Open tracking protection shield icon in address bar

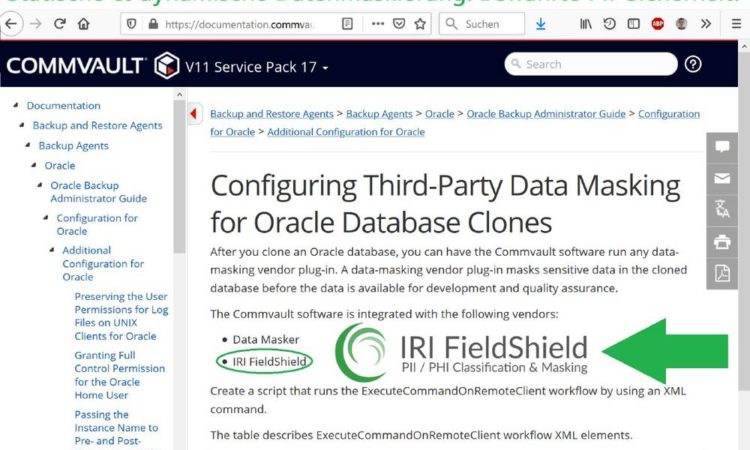pyautogui.click(x=132, y=24)
